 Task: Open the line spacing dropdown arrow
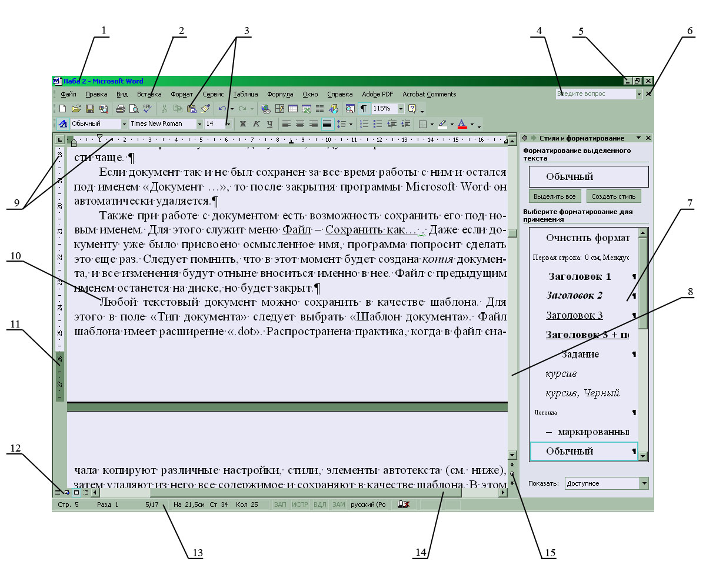pyautogui.click(x=351, y=124)
